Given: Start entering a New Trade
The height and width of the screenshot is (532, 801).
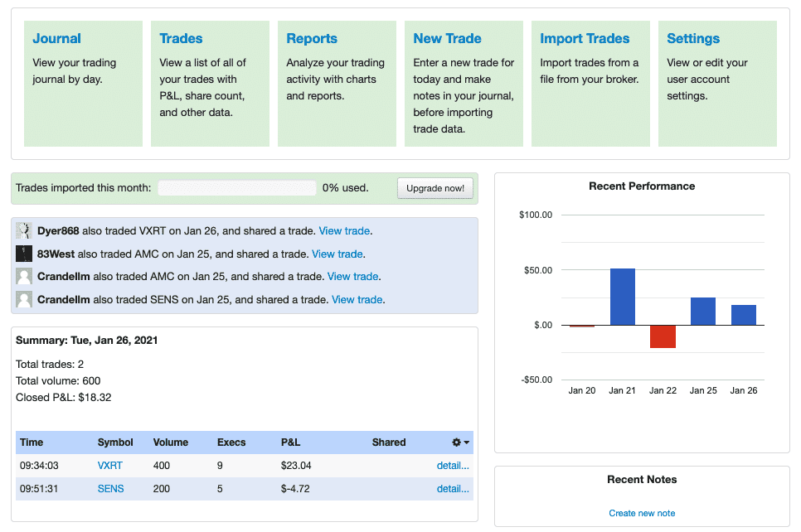Looking at the screenshot, I should (x=447, y=38).
